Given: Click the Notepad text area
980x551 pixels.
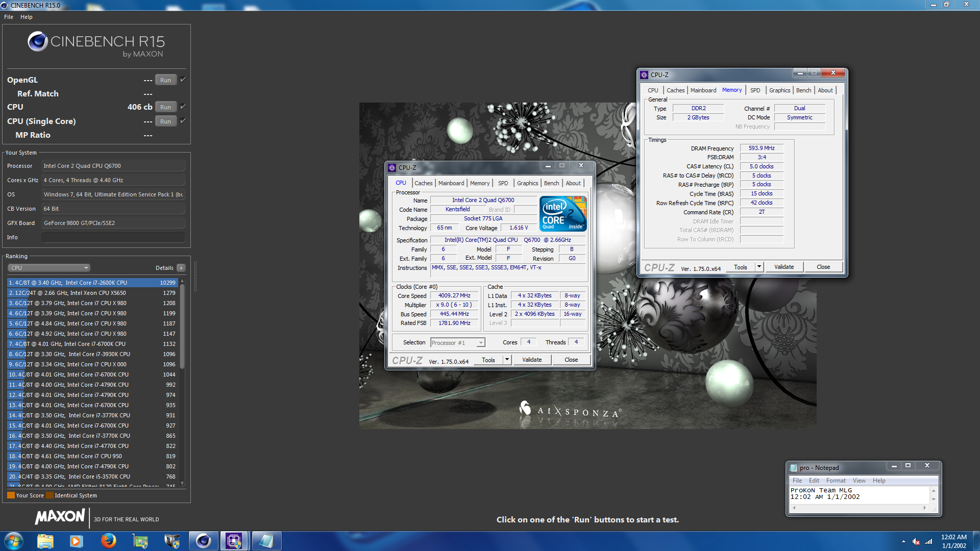Looking at the screenshot, I should [x=860, y=494].
